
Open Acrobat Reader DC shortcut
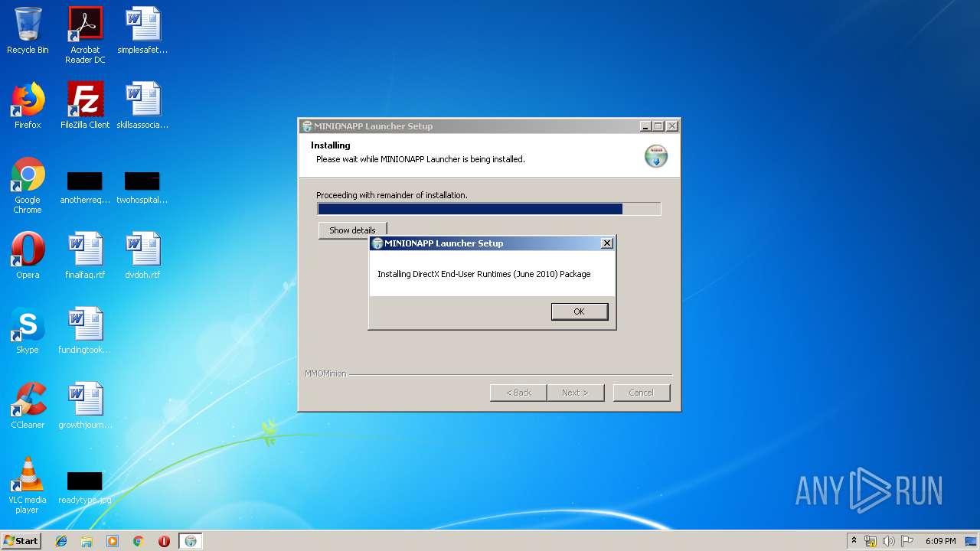(85, 35)
